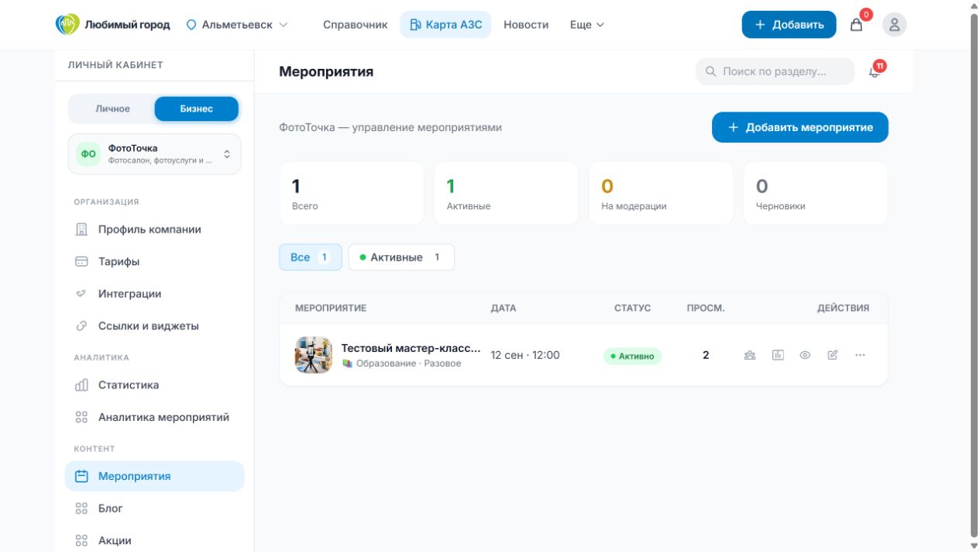Click the Черновики summary card
This screenshot has height=552, width=980.
(816, 193)
